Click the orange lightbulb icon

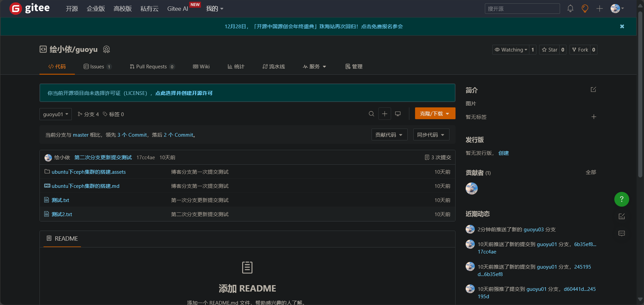tap(585, 8)
